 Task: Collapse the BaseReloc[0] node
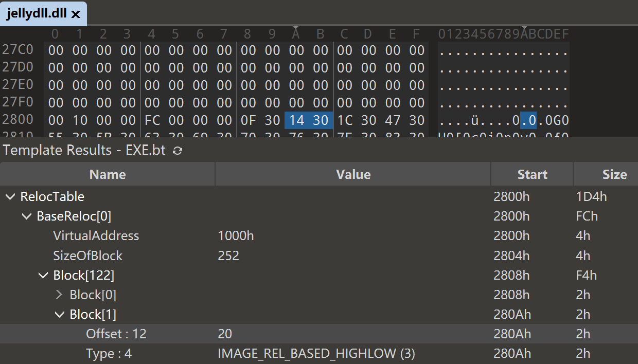[27, 216]
